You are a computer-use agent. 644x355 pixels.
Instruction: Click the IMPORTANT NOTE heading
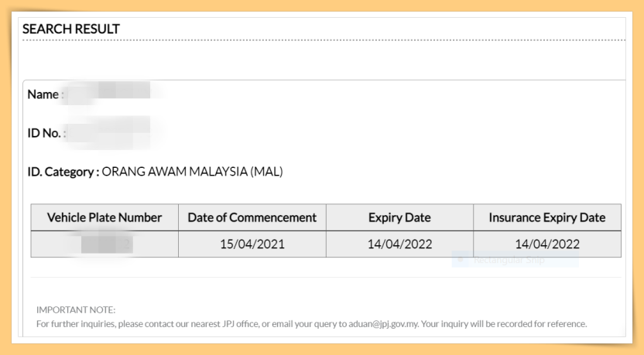76,309
